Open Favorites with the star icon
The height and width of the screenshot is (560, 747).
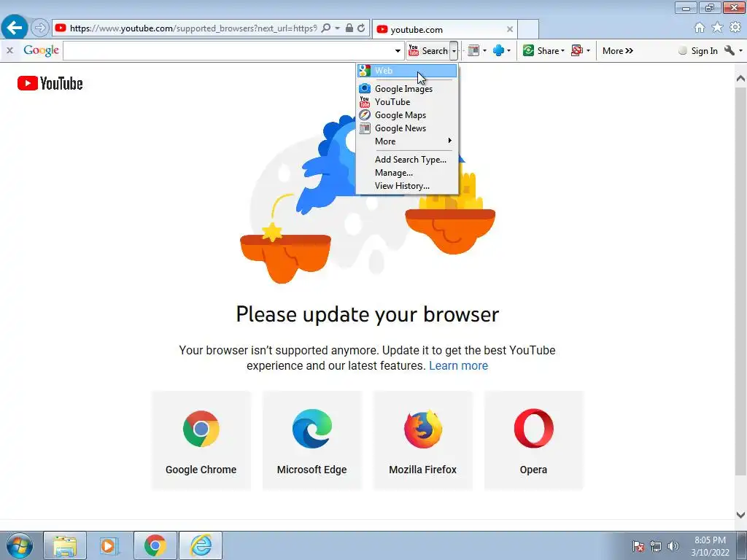coord(717,28)
